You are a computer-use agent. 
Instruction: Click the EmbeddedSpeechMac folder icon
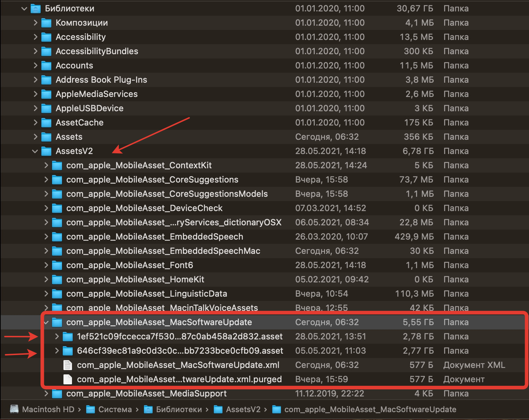pyautogui.click(x=57, y=251)
